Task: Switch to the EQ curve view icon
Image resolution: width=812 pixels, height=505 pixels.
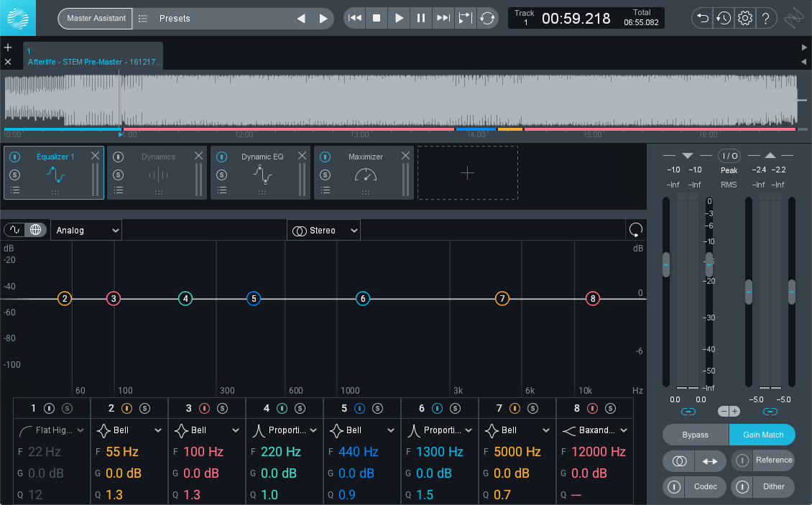Action: coord(15,229)
